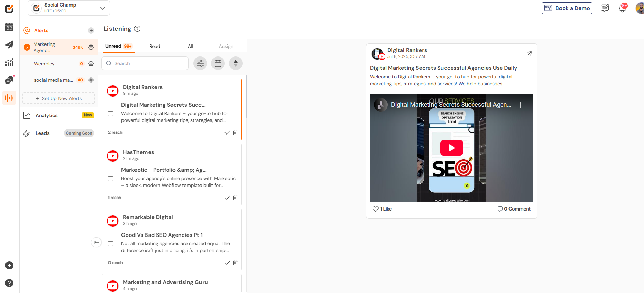Open video three-dot options menu
Screen dimensions: 644x293
521,105
